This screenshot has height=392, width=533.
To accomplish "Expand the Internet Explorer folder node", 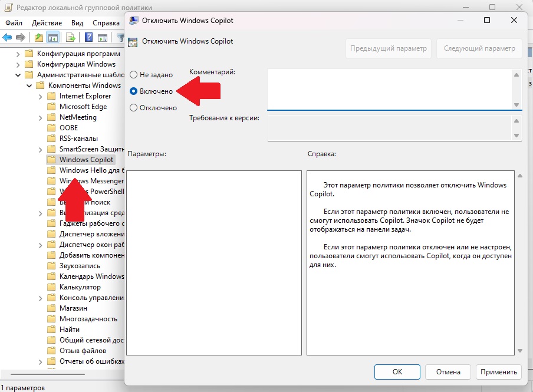I will 40,96.
